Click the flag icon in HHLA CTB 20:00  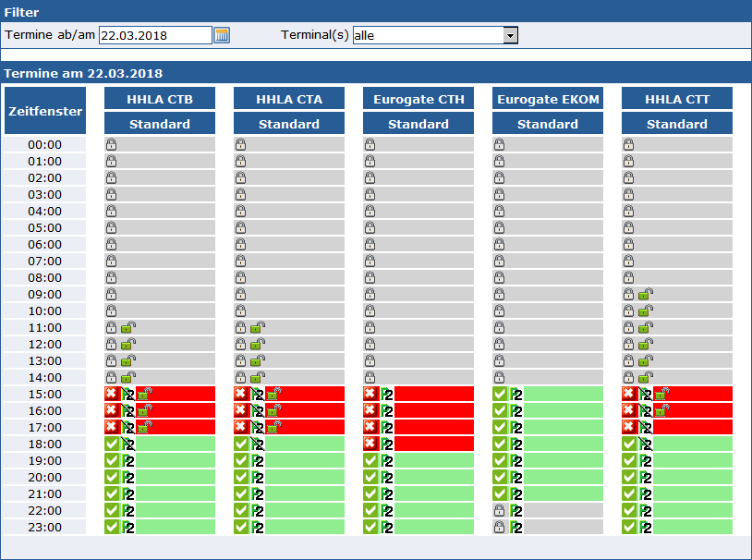[x=128, y=478]
